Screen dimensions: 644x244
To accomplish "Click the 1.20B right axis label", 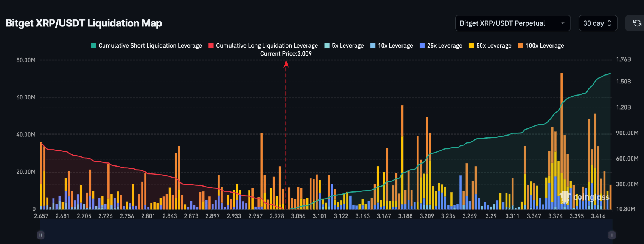I will (x=624, y=107).
